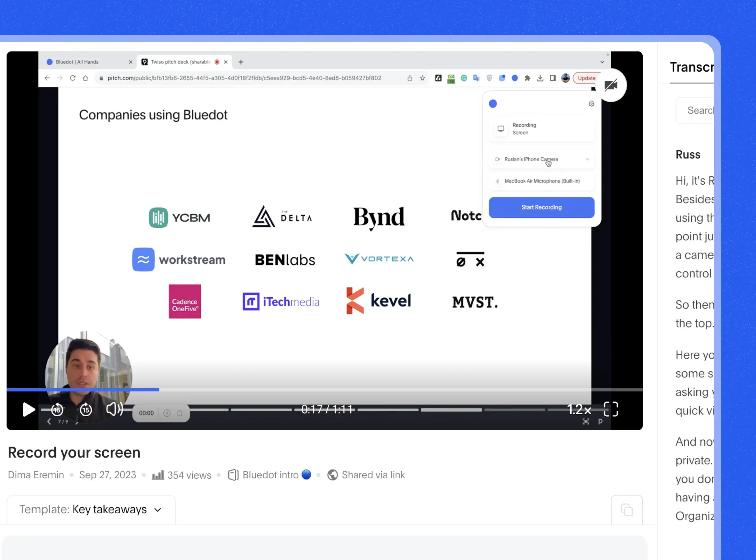Toggle browser side panel icon

point(553,78)
